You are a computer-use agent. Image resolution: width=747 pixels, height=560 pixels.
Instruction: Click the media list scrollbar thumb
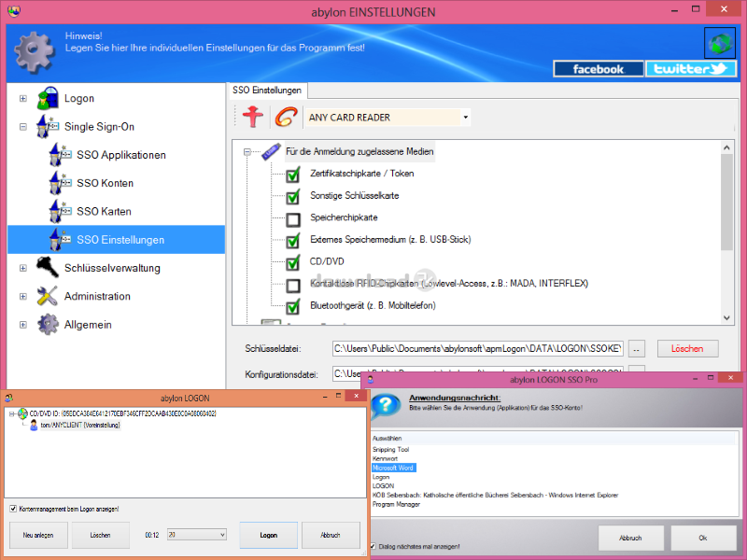point(726,202)
